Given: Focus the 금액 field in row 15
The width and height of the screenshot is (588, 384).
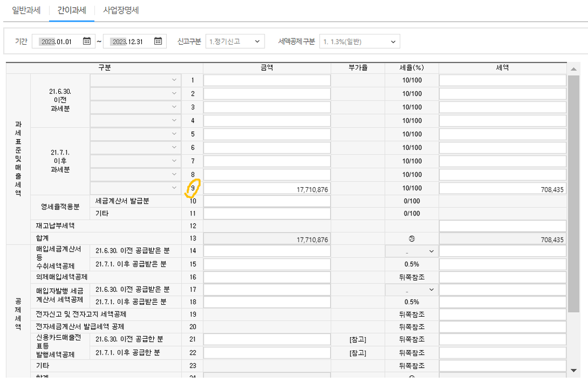Looking at the screenshot, I should (267, 265).
